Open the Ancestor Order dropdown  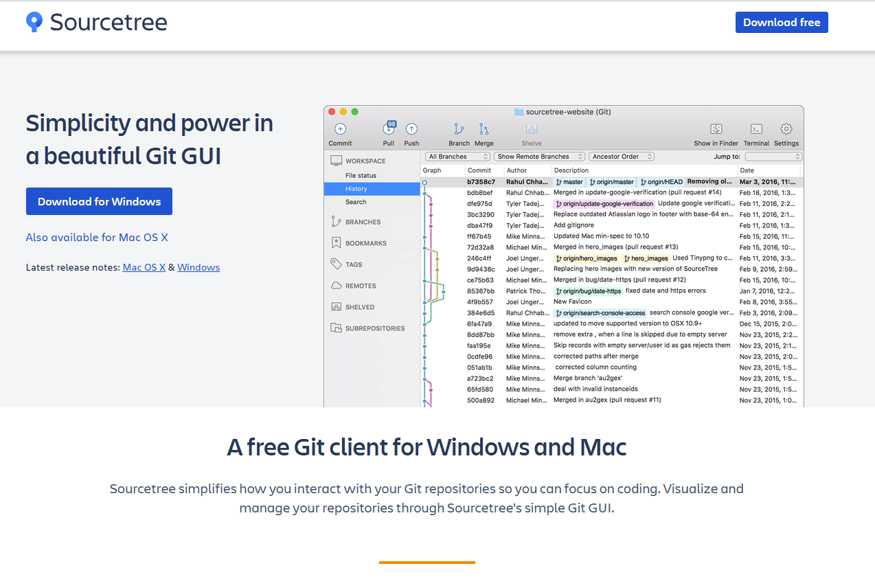(x=622, y=157)
